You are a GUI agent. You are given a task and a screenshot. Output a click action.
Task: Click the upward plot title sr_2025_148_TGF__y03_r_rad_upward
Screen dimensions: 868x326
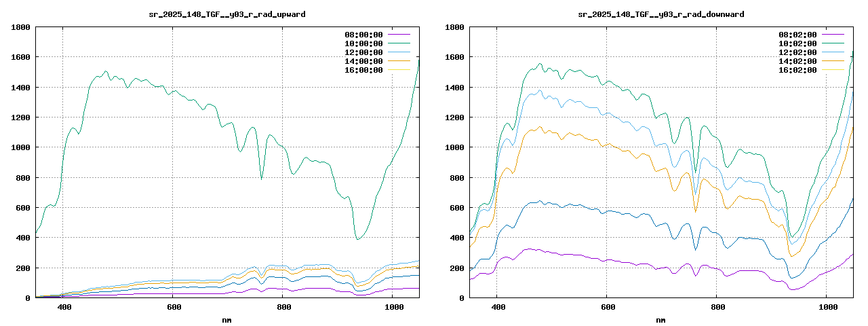[227, 14]
